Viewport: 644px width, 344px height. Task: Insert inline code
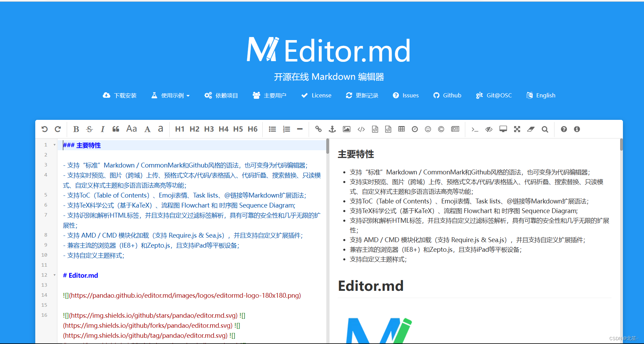coord(361,129)
